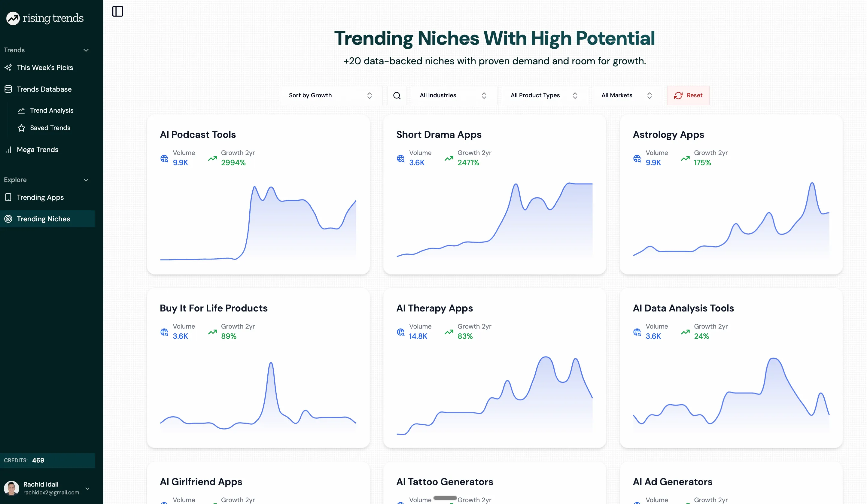Click the search magnifier icon
This screenshot has width=867, height=504.
click(397, 95)
